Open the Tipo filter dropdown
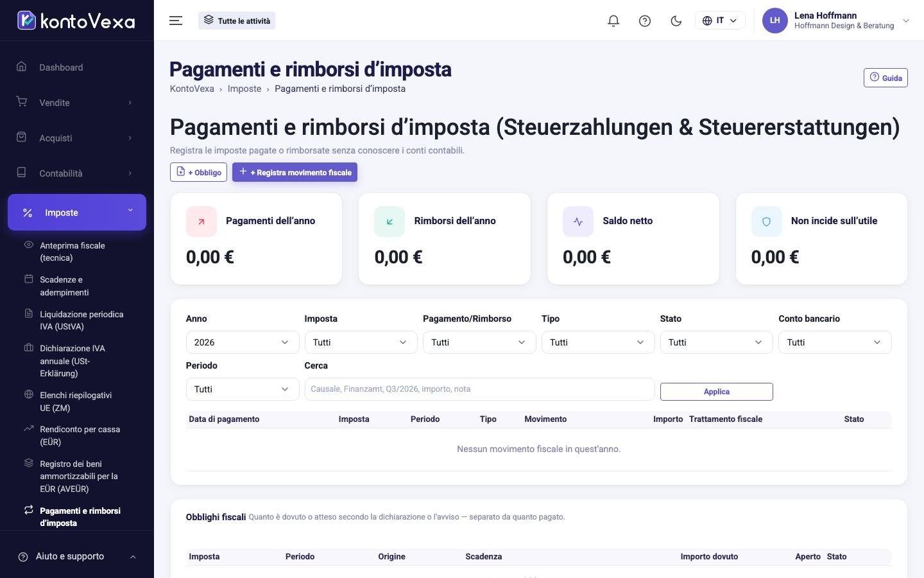This screenshot has height=578, width=924. [598, 342]
